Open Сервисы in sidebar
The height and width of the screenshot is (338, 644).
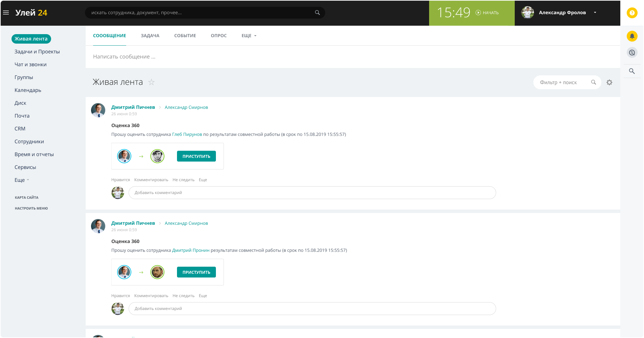25,167
